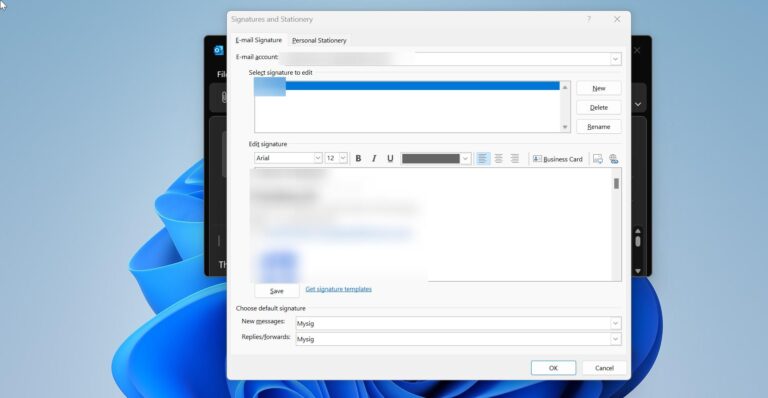Screen dimensions: 768x398
Task: Expand the New messages signature dropdown
Action: pyautogui.click(x=615, y=323)
